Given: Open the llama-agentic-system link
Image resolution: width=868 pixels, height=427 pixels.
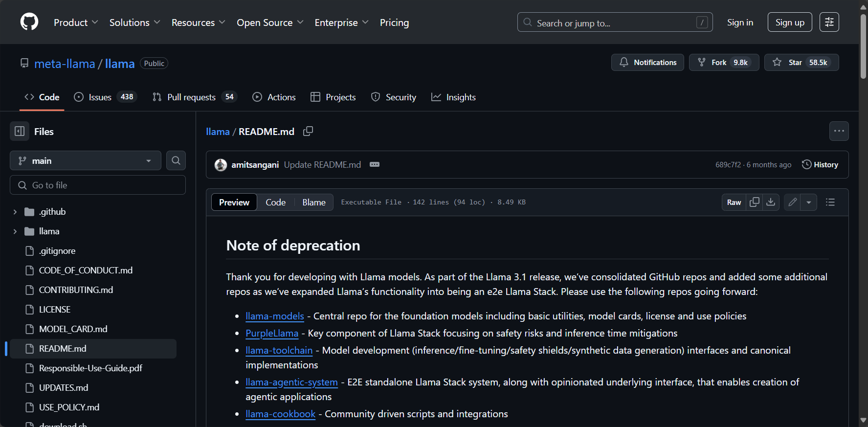Looking at the screenshot, I should pos(292,382).
